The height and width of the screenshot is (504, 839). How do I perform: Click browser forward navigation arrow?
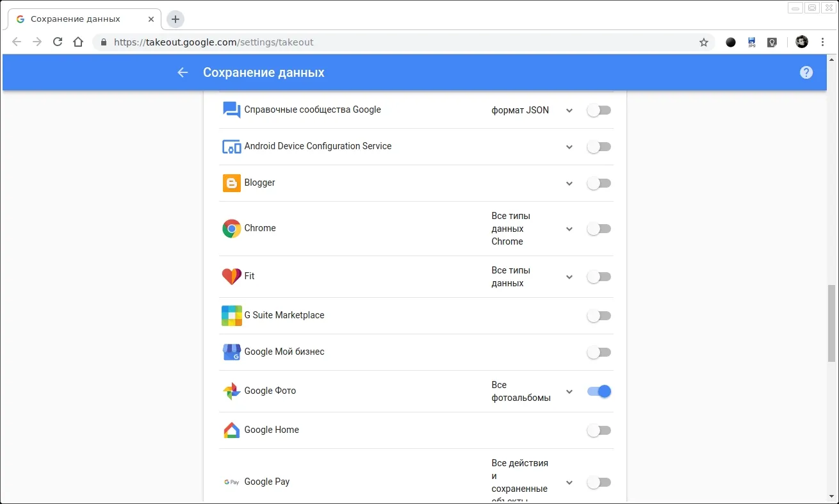click(37, 42)
